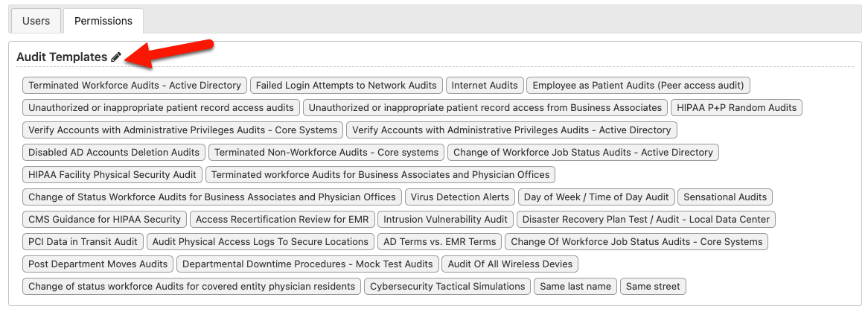The height and width of the screenshot is (312, 868).
Task: Select Terminated Workforce Audits - Active Directory tag
Action: tap(135, 86)
